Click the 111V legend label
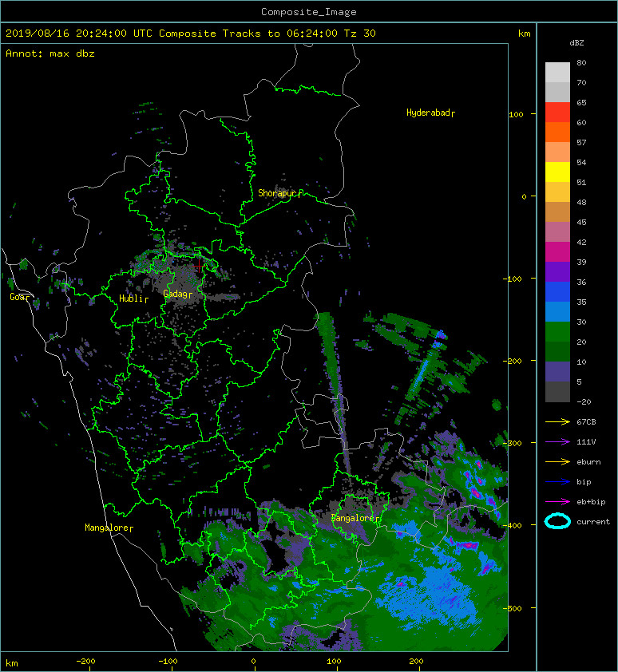This screenshot has height=672, width=618. click(x=586, y=442)
